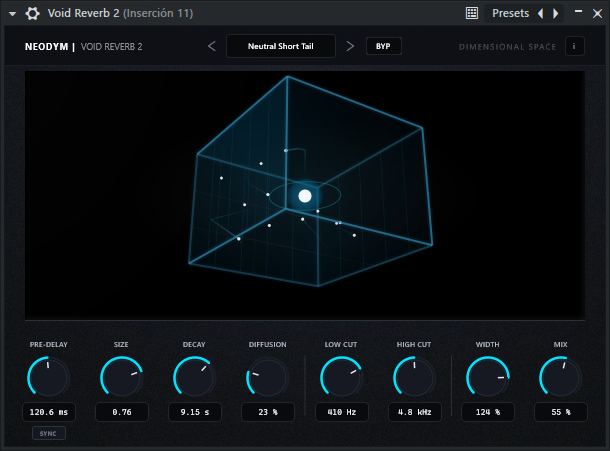
Task: Click the MIX label
Action: tap(561, 345)
